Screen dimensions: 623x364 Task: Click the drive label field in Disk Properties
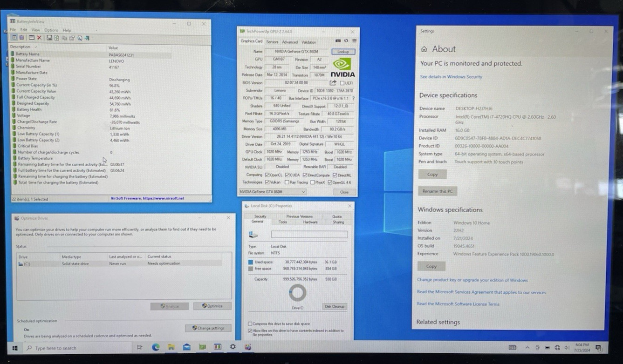(309, 235)
